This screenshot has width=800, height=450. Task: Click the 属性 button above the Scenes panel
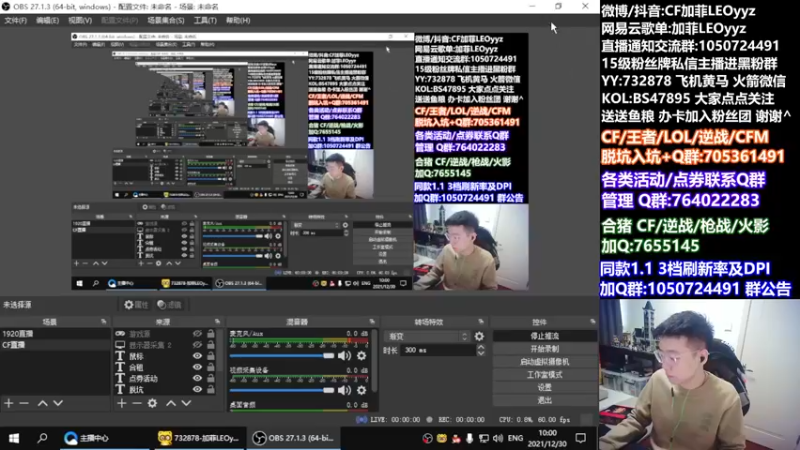(136, 305)
